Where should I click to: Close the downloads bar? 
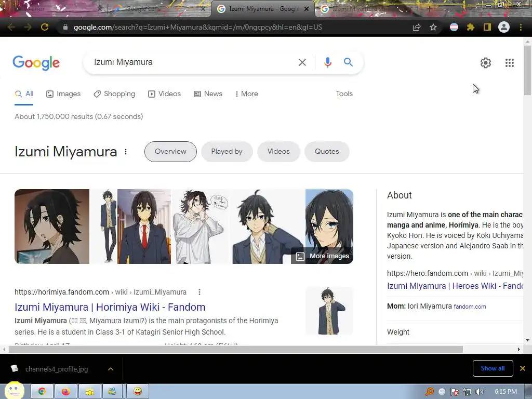coord(523,368)
